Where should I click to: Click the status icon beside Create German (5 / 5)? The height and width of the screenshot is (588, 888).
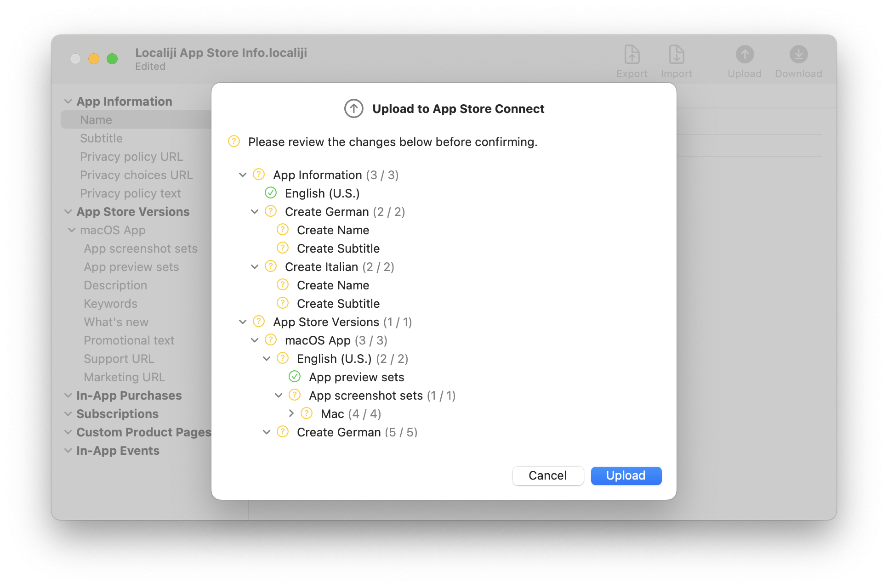[x=283, y=432]
